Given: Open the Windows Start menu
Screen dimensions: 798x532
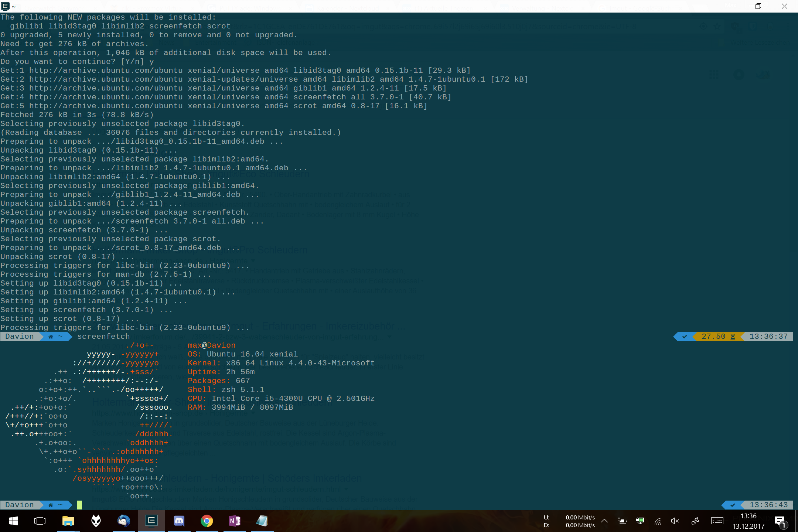Looking at the screenshot, I should point(13,521).
